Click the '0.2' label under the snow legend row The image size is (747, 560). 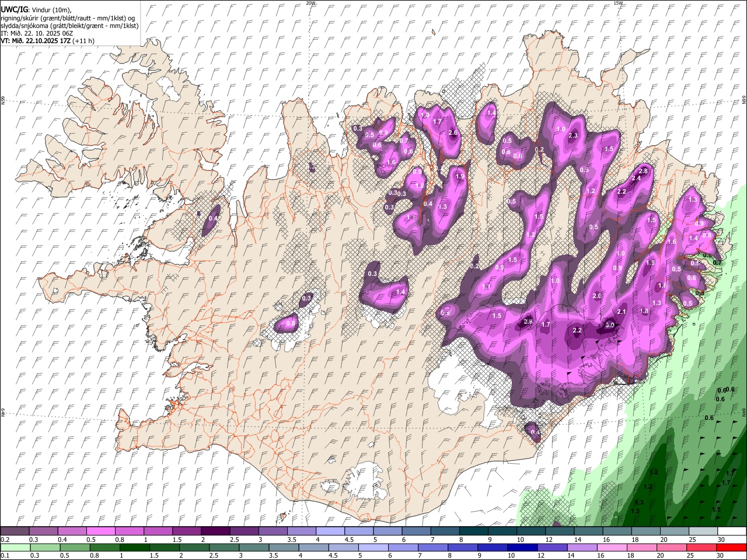point(5,540)
